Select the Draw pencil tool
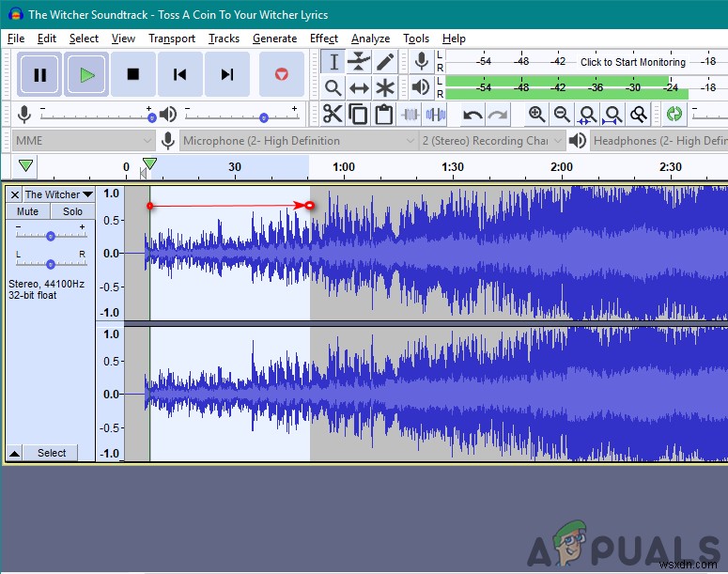 (x=385, y=62)
